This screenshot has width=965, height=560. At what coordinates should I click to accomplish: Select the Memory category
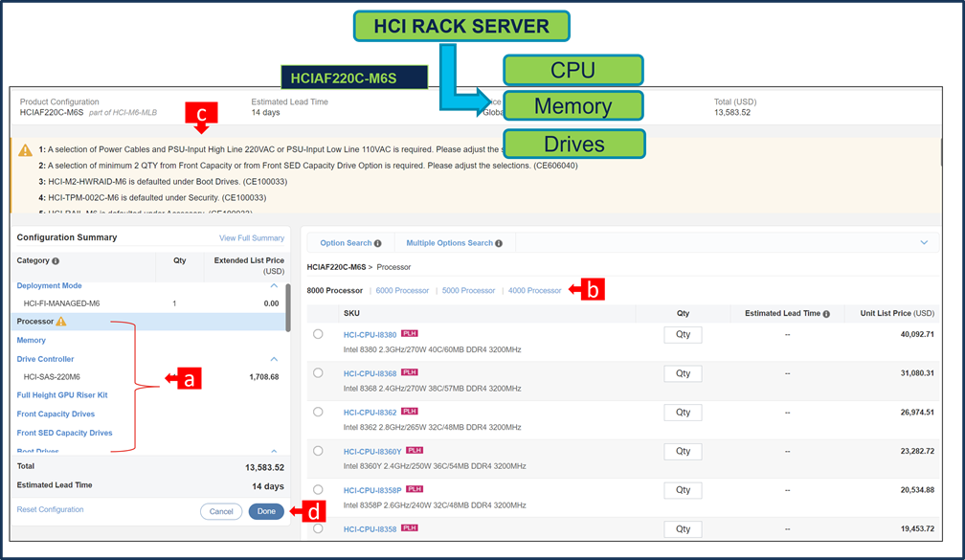click(x=32, y=341)
